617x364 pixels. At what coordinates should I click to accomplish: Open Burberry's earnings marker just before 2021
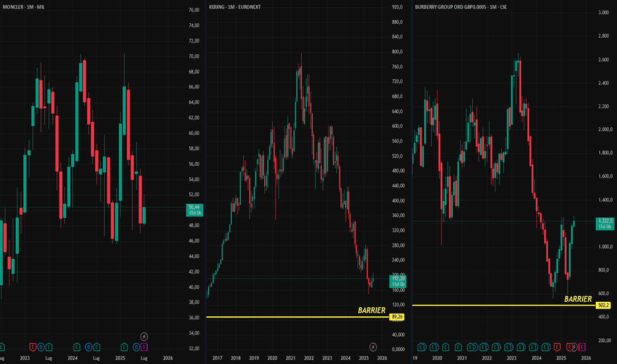[458, 347]
